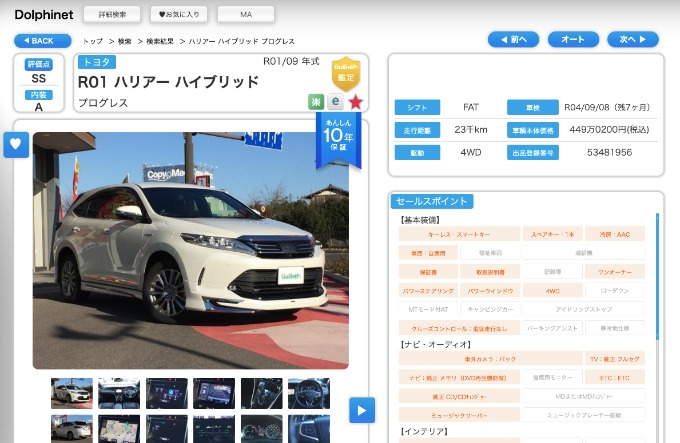This screenshot has height=443, width=680.
Task: Click the 検索結果 breadcrumb link
Action: pos(160,41)
